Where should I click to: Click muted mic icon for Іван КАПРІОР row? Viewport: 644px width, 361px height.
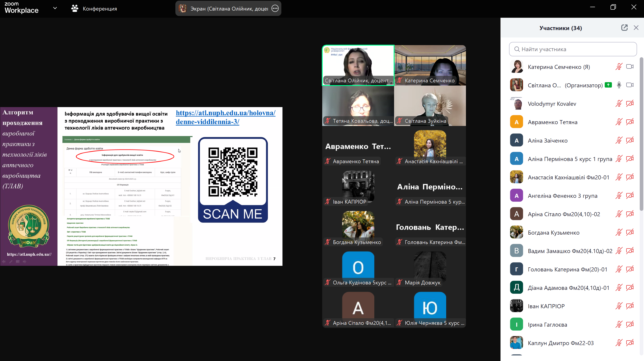click(619, 306)
